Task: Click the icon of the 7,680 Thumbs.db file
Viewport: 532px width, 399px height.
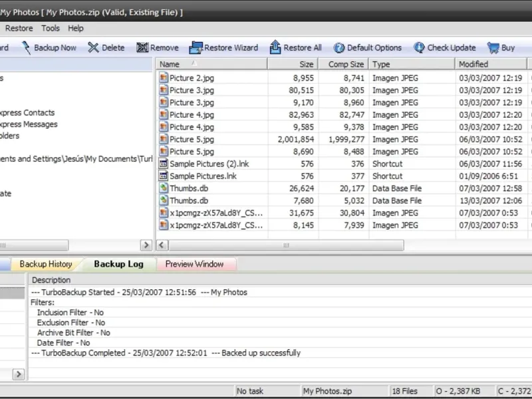Action: [x=164, y=200]
